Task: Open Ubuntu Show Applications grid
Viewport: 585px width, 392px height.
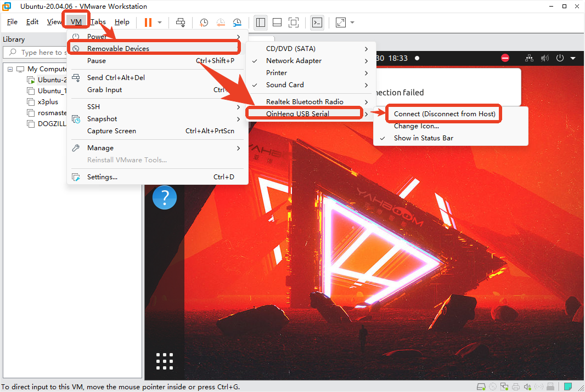Action: click(165, 361)
